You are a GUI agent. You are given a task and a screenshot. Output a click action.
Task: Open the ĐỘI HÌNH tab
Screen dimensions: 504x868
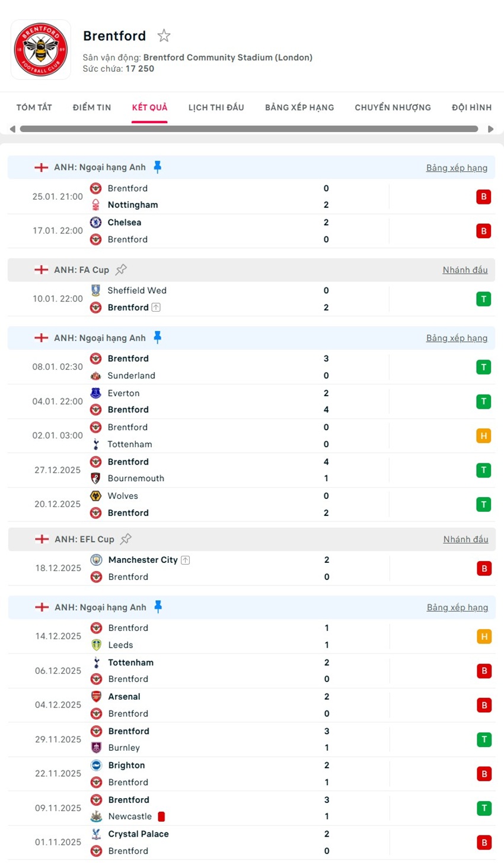click(x=471, y=107)
